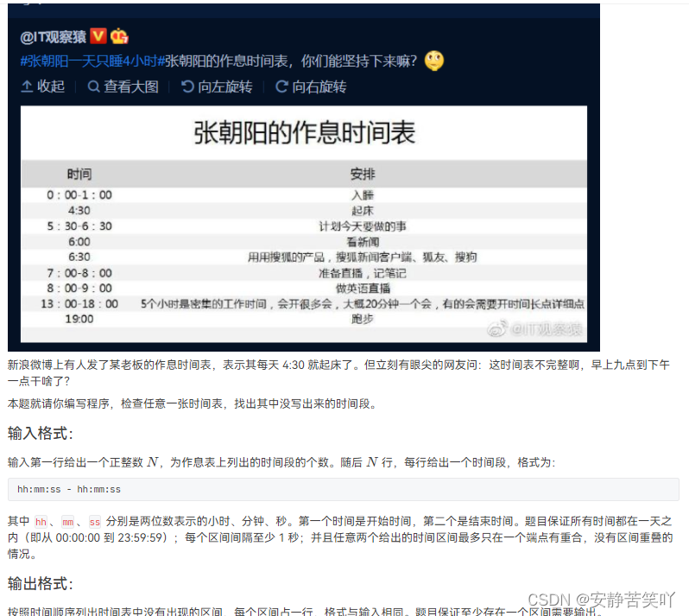Image resolution: width=689 pixels, height=616 pixels.
Task: Click the 做英语直播 entry
Action: click(363, 289)
